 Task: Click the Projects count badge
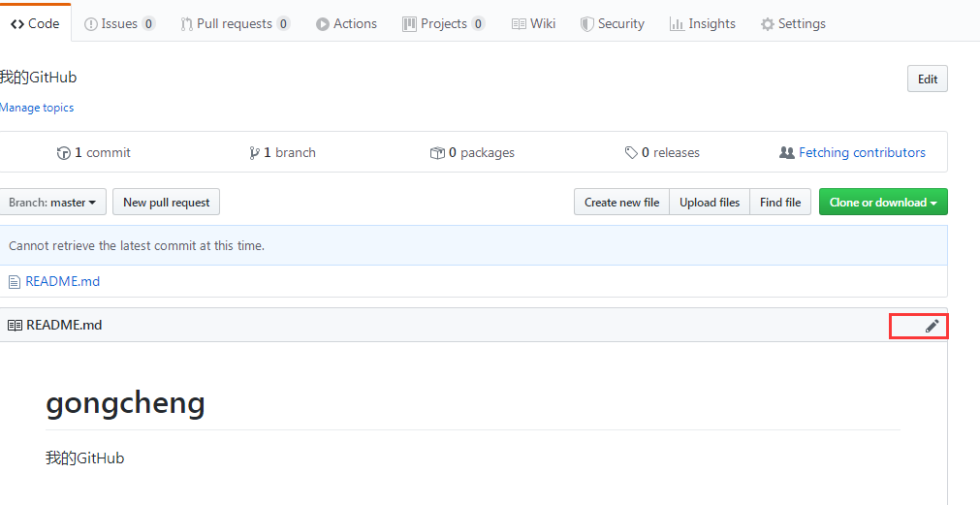(478, 24)
